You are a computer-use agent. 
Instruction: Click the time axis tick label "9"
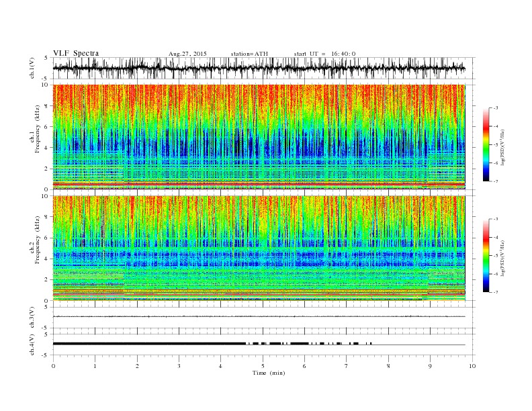click(x=430, y=366)
